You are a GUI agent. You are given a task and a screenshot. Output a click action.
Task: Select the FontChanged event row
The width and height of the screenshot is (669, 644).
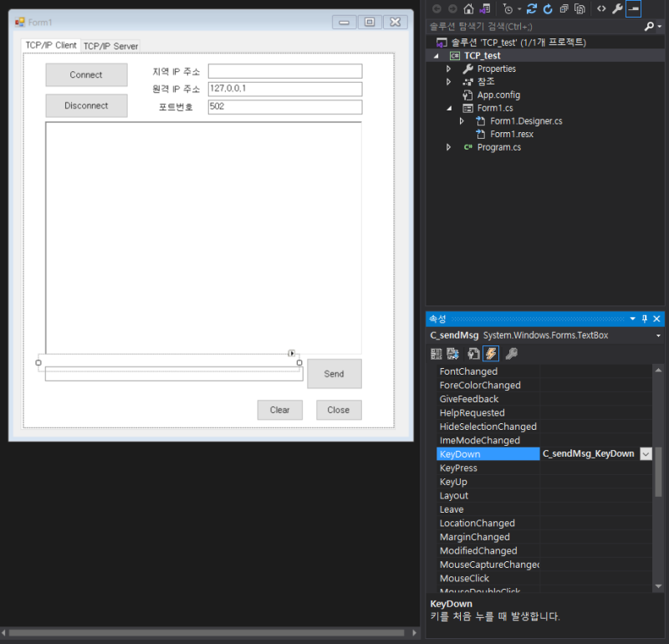click(544, 371)
